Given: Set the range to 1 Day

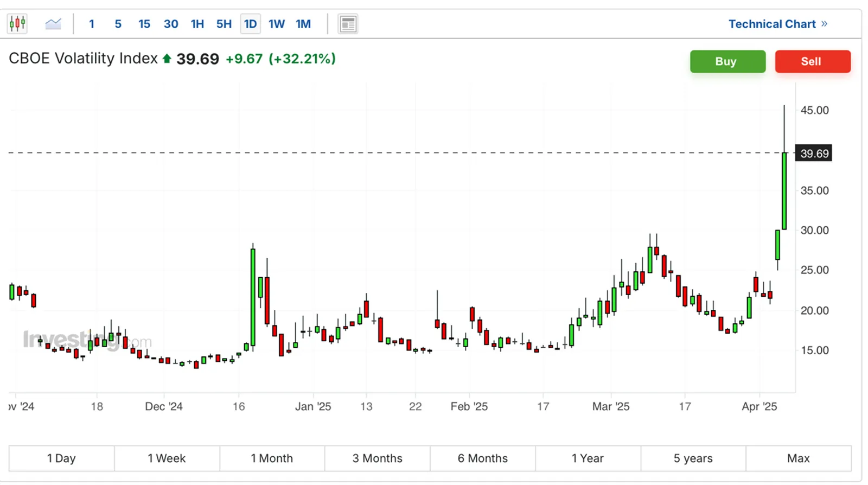Looking at the screenshot, I should pos(61,458).
